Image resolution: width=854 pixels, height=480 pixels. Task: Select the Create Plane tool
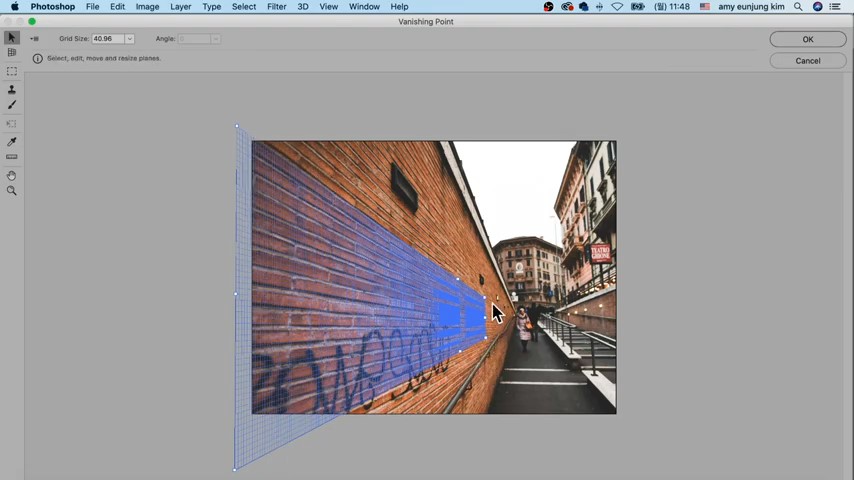pos(12,52)
